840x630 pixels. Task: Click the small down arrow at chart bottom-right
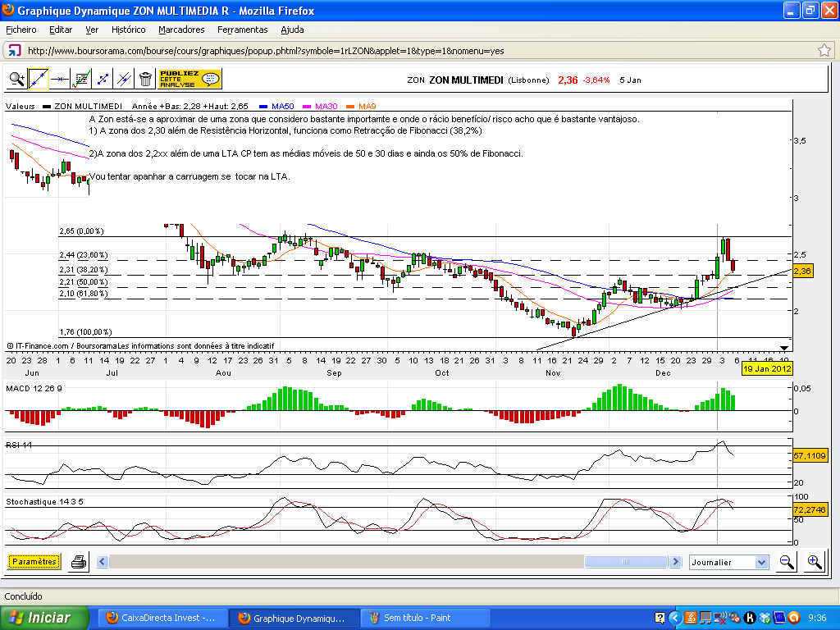(784, 348)
